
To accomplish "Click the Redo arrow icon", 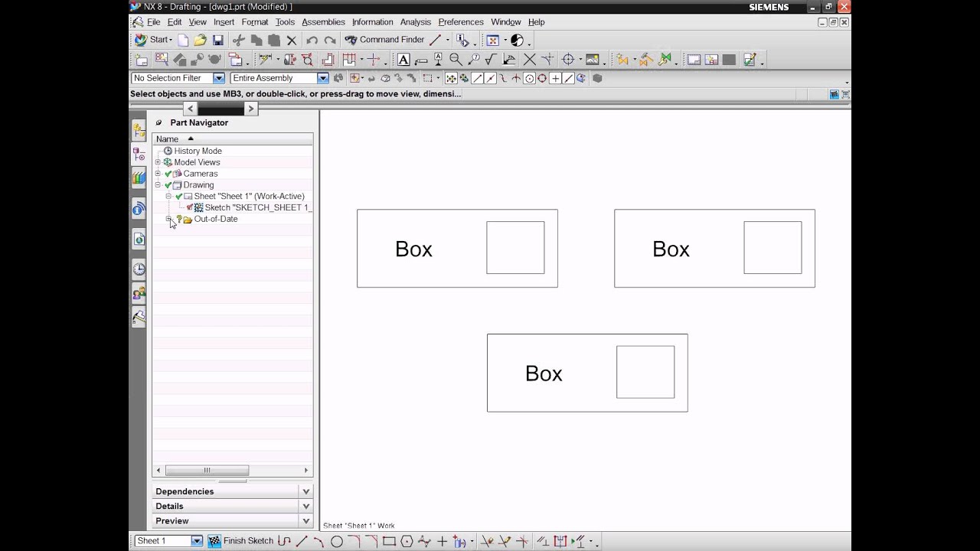I will pos(330,40).
